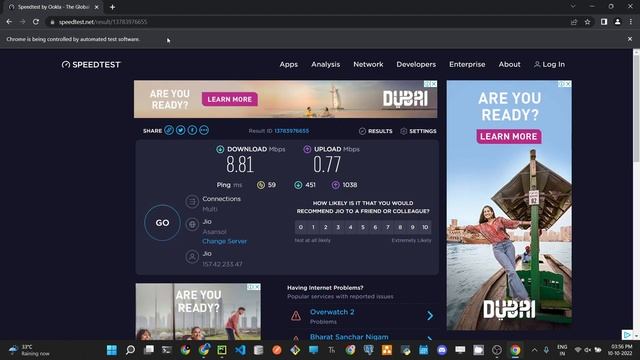Open the Enterprise menu
This screenshot has height=360, width=640.
click(x=467, y=64)
